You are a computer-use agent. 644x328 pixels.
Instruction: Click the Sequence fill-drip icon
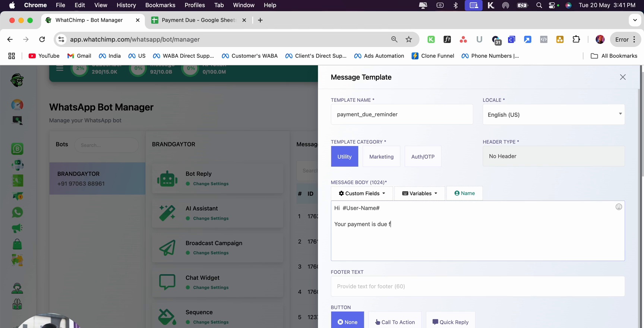(x=167, y=317)
